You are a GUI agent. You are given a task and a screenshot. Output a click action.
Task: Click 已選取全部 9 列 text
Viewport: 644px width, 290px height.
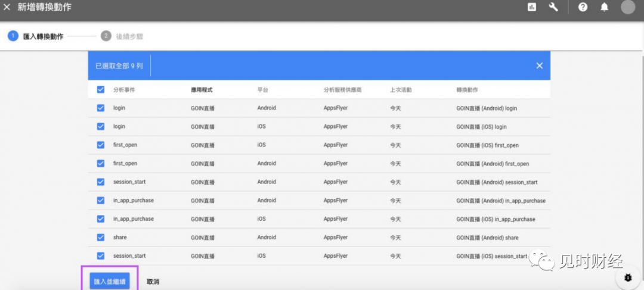tap(119, 66)
